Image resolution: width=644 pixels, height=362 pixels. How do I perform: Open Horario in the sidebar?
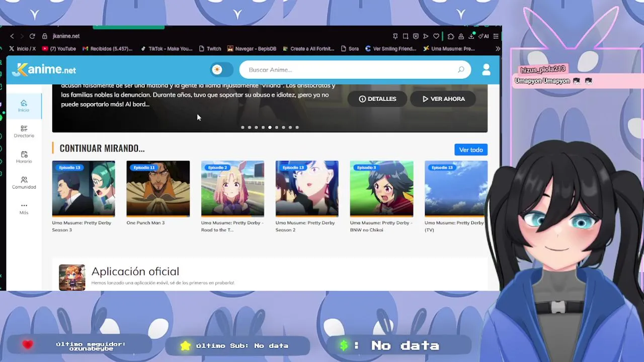click(x=24, y=157)
